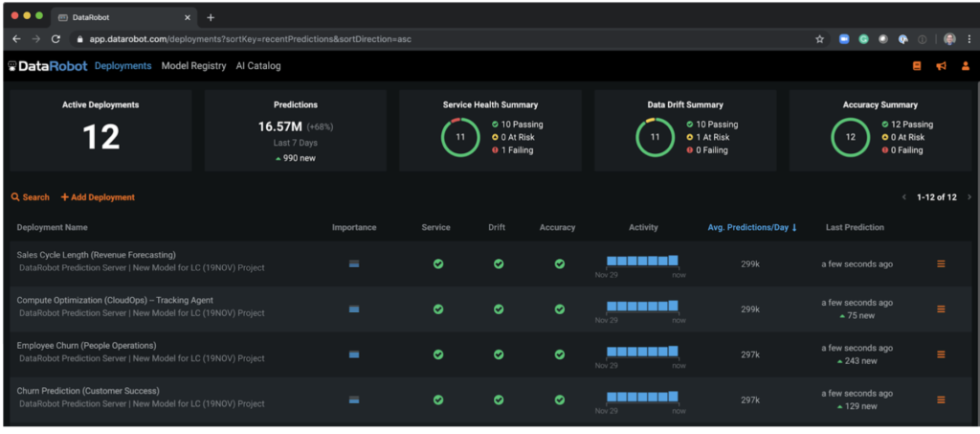The width and height of the screenshot is (980, 434).
Task: Switch to the Deployments tab
Action: (123, 66)
